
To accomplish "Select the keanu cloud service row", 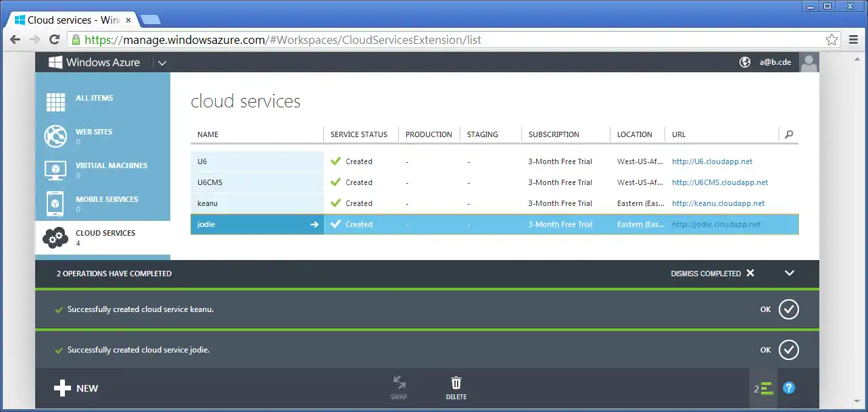I will coord(494,203).
